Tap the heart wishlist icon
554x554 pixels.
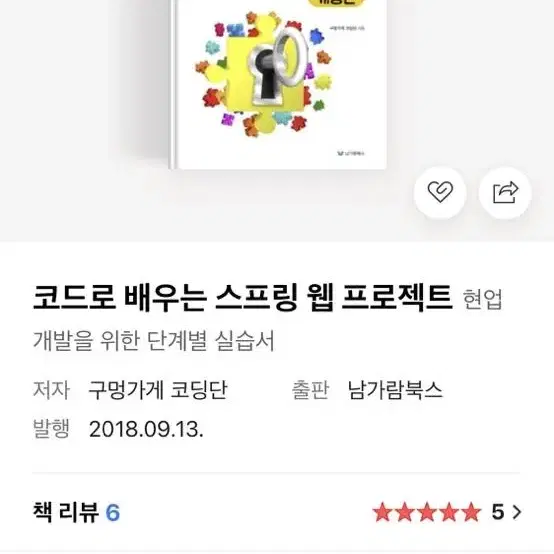click(x=440, y=193)
